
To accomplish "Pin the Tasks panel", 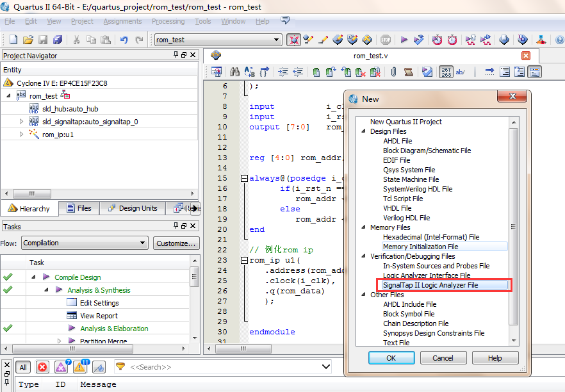I will 176,225.
